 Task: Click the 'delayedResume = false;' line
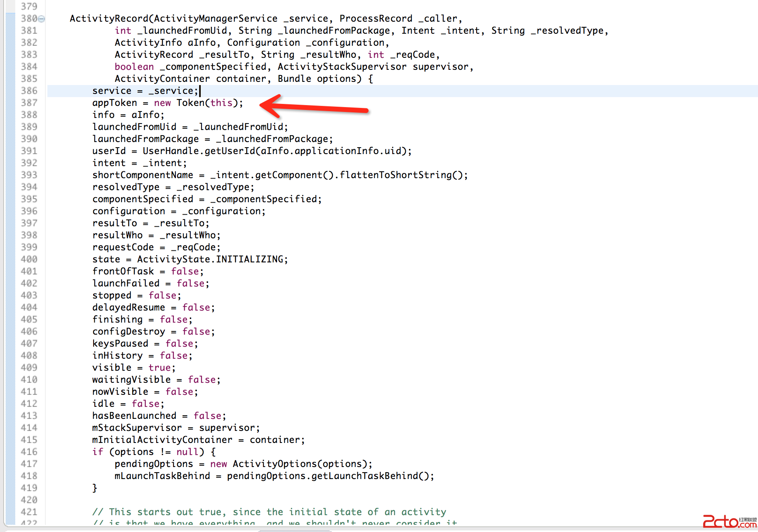click(154, 307)
